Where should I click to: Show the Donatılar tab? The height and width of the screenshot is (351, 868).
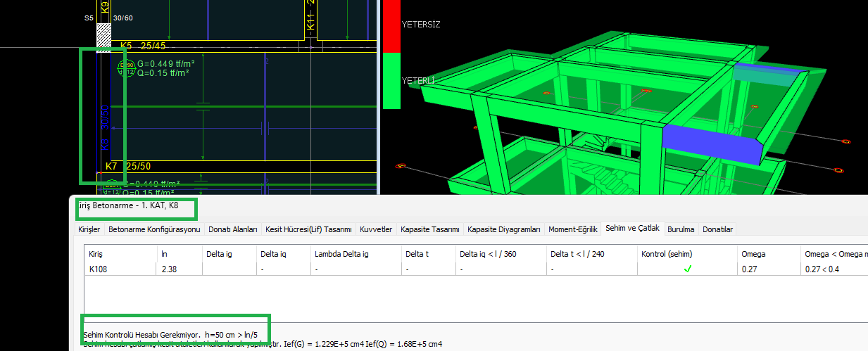[x=718, y=229]
